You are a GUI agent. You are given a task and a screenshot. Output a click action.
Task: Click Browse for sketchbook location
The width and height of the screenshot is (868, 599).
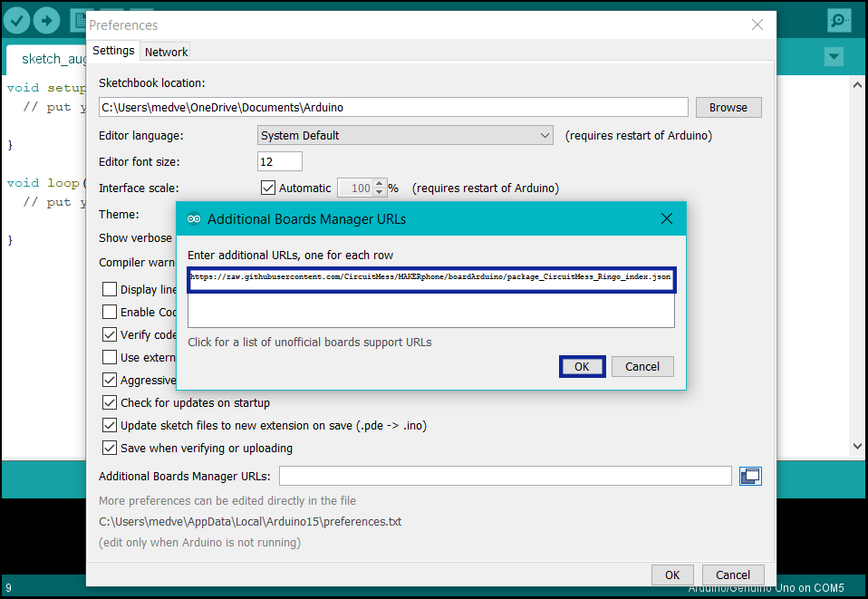click(728, 108)
